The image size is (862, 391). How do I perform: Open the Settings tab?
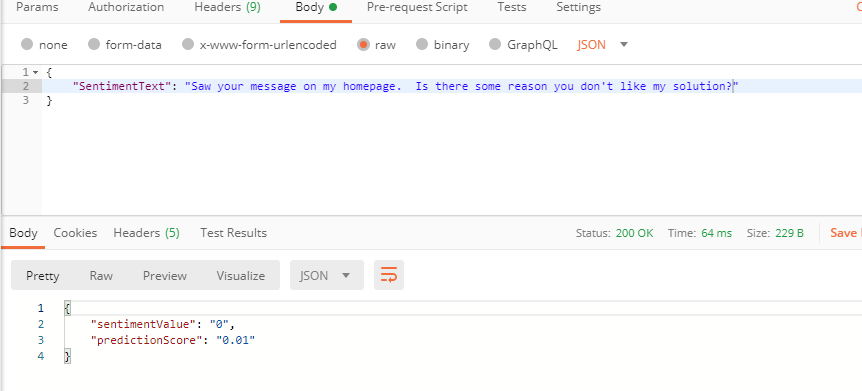[578, 8]
